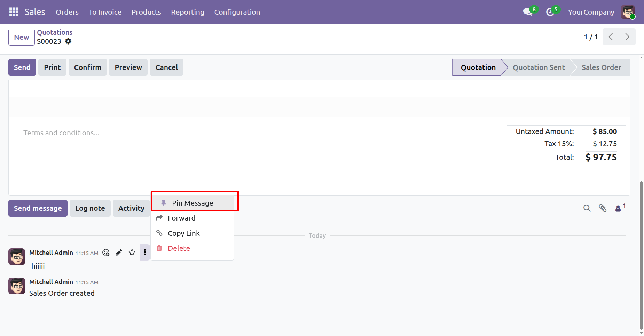Open the Reporting menu

coord(188,12)
